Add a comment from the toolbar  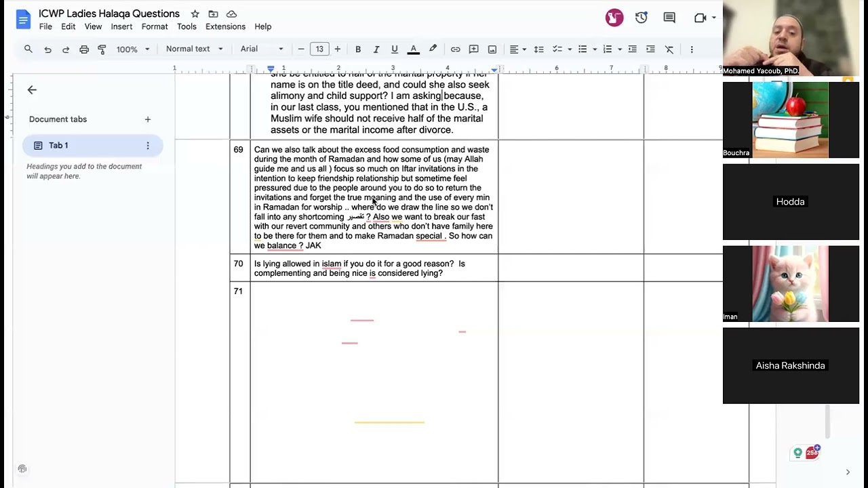point(474,49)
